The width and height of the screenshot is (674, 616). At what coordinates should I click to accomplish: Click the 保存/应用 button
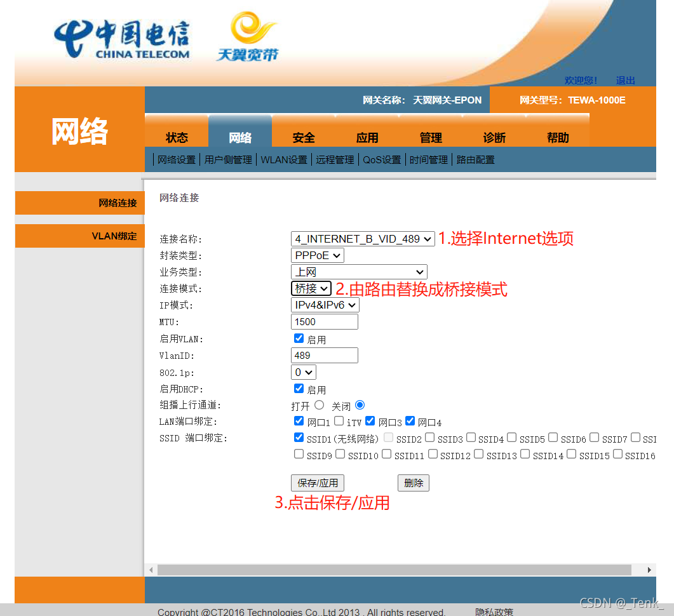[x=318, y=483]
